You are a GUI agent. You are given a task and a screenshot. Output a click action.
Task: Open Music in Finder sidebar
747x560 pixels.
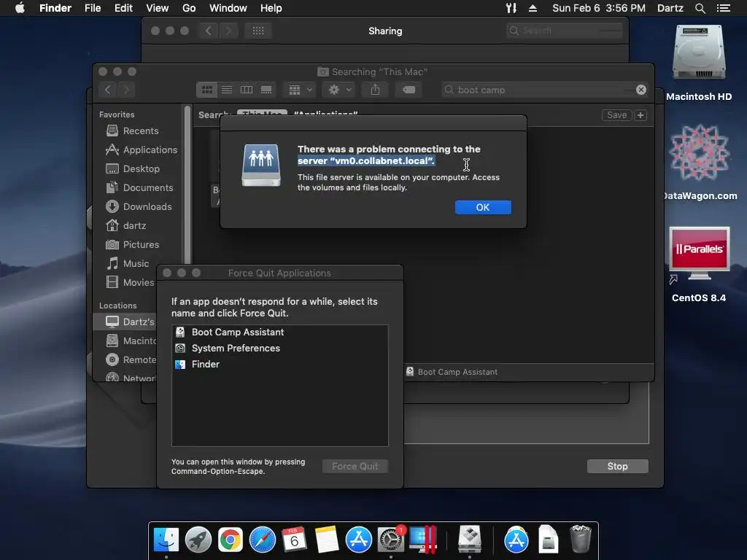[128, 263]
